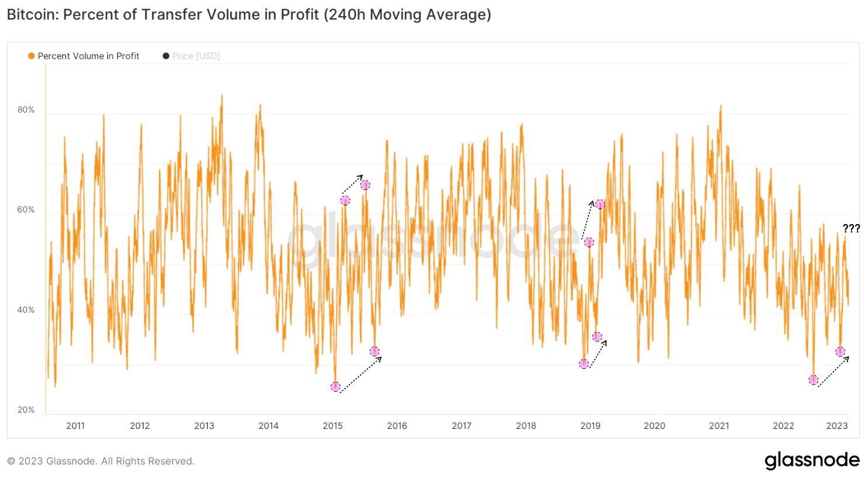Toggle the Percent Volume in Profit legend
Viewport: 868px width, 478px height.
(84, 56)
